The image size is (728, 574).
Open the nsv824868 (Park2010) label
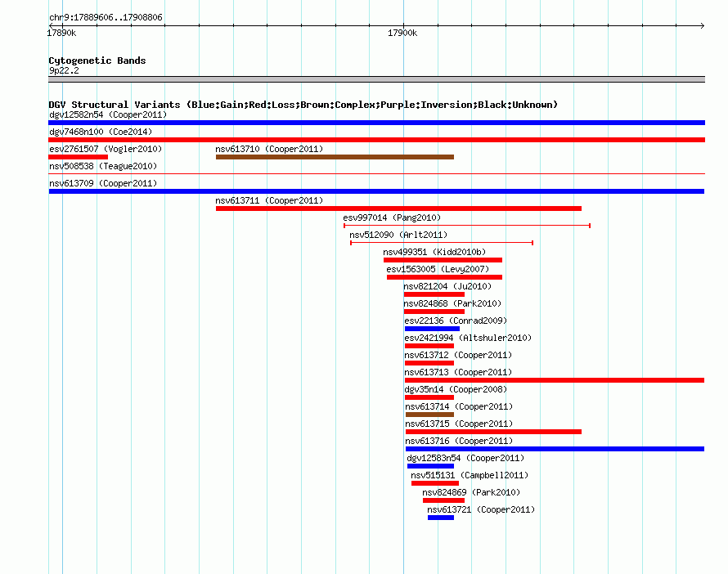[x=452, y=303]
